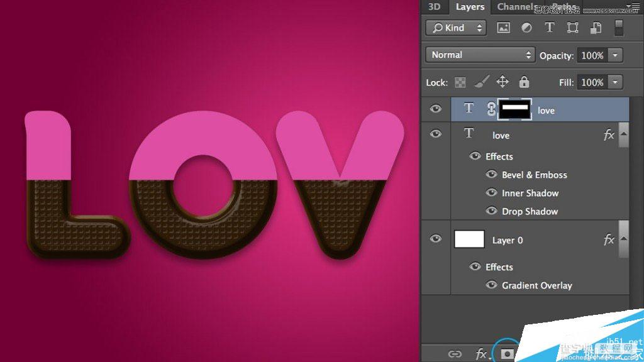The image size is (644, 362).
Task: Click the letter V on the canvas
Action: [x=340, y=185]
